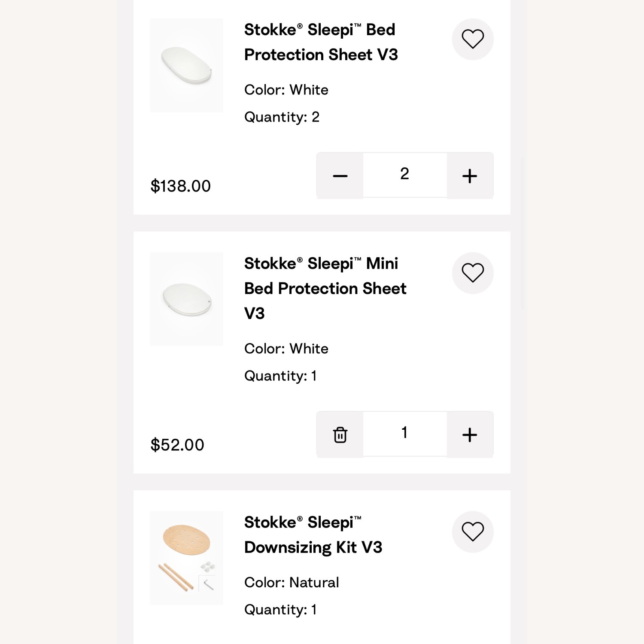
Task: Decrease quantity of Sleepi Bed Protection Sheet
Action: point(340,176)
